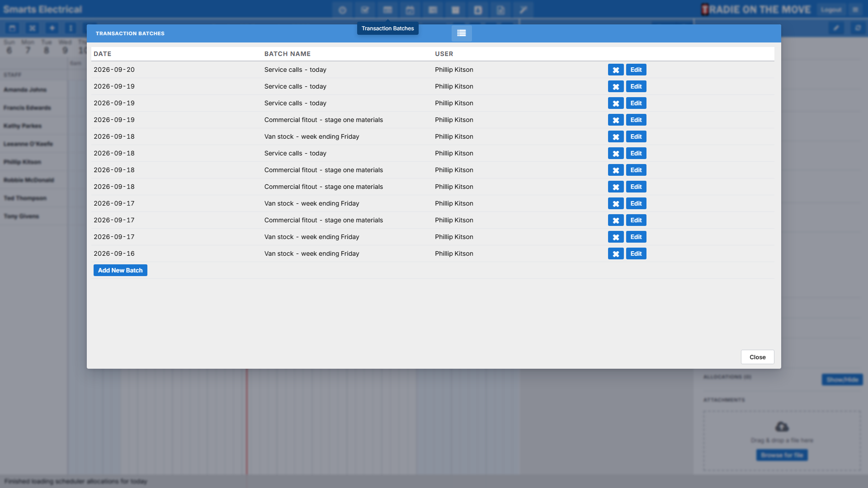Edit the 2026-09-19 Commercial fitout batch
868x488 pixels.
(636, 120)
